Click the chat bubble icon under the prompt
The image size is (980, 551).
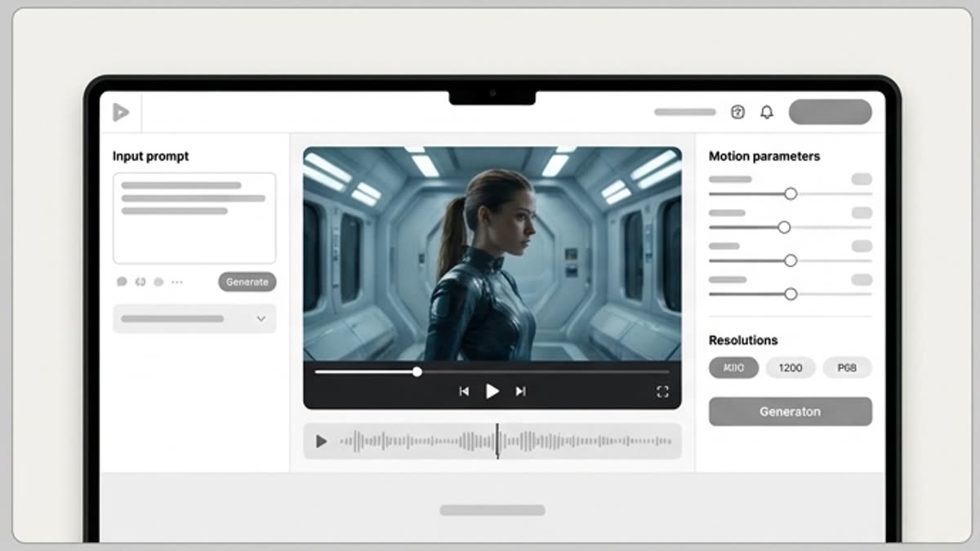click(122, 282)
